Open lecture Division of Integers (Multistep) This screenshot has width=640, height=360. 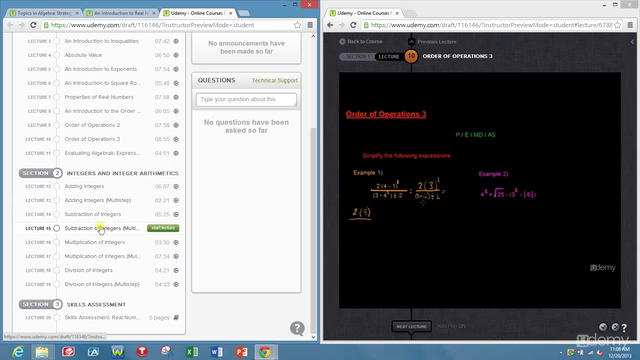[102, 284]
